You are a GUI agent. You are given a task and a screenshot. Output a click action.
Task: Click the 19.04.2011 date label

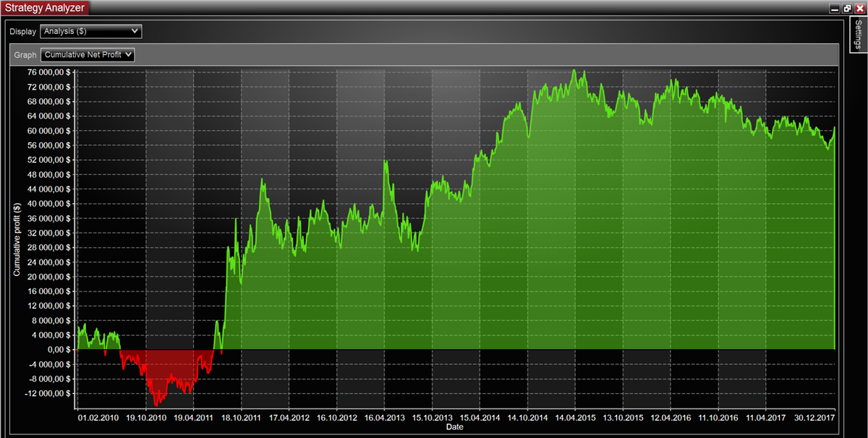click(194, 418)
